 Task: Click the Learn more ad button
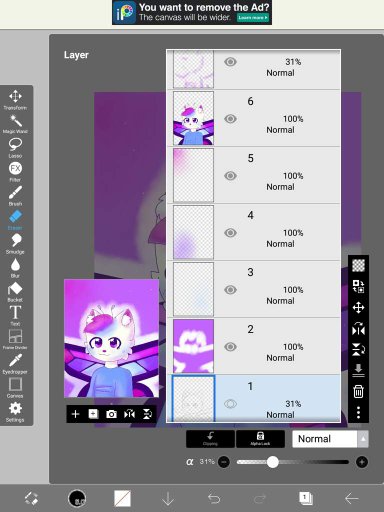(x=253, y=17)
